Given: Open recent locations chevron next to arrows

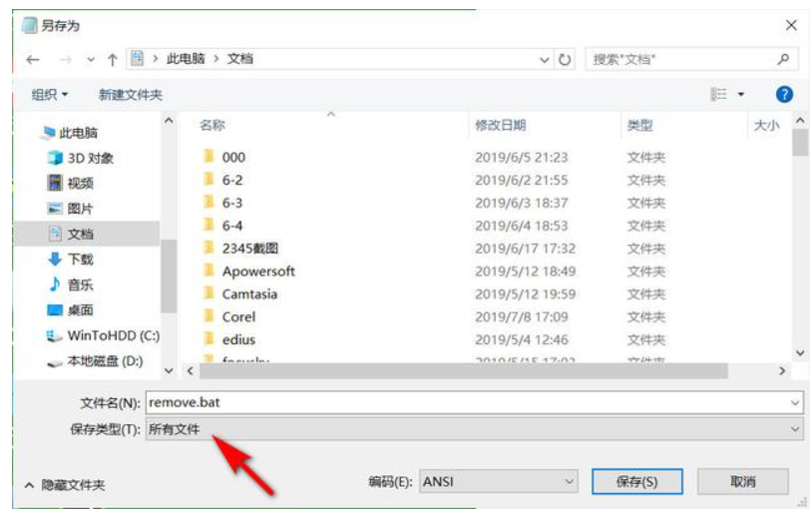Looking at the screenshot, I should coord(91,60).
